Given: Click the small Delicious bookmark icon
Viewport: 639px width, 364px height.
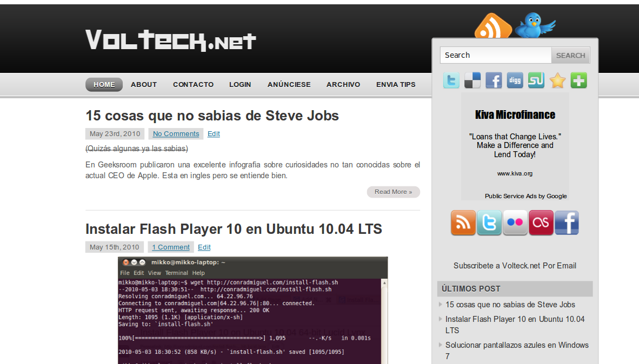Looking at the screenshot, I should click(x=472, y=80).
